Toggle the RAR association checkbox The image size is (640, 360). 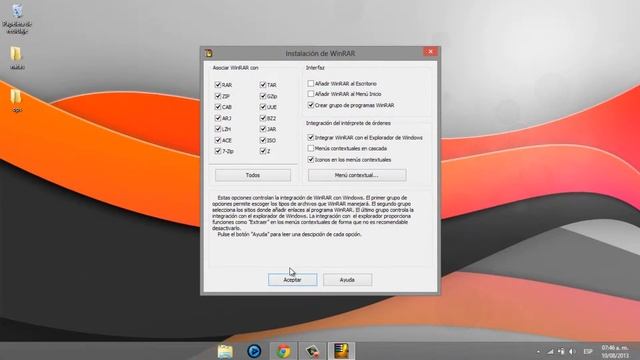click(x=218, y=85)
